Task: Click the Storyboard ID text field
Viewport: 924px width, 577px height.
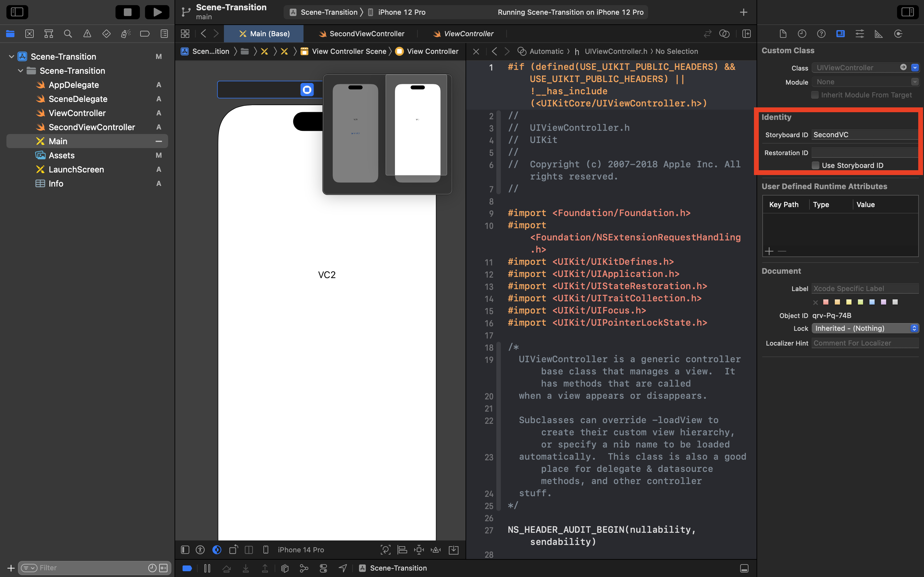Action: 864,135
